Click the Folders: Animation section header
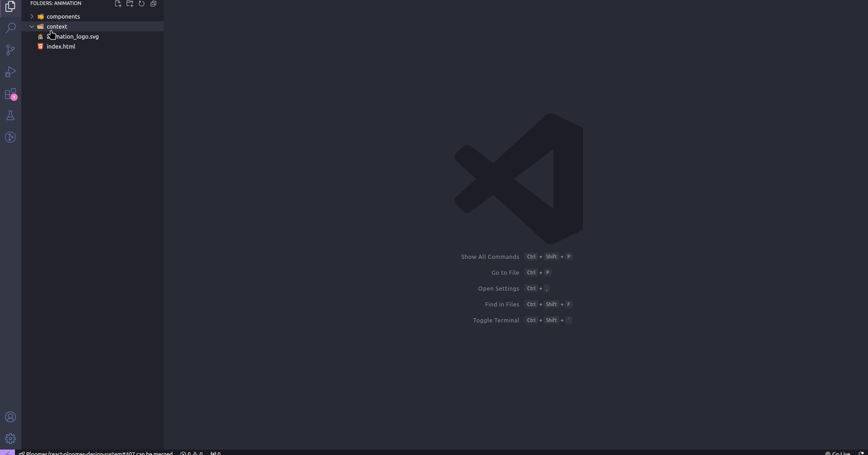868x455 pixels. [56, 3]
